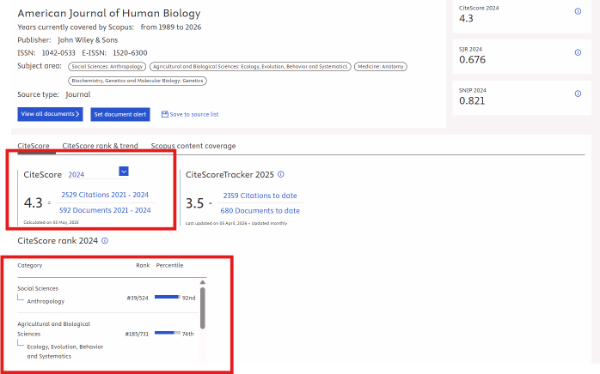Click publisher name John Wiley & Sons

point(88,40)
